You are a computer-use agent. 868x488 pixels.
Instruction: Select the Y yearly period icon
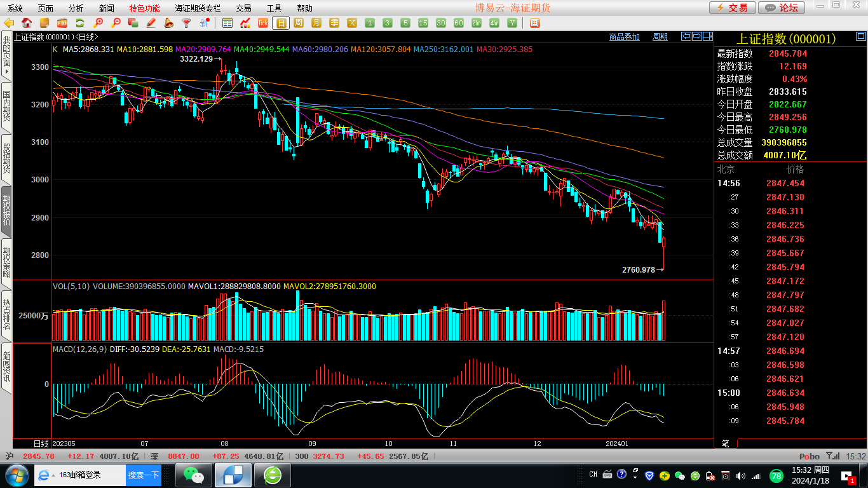(512, 23)
